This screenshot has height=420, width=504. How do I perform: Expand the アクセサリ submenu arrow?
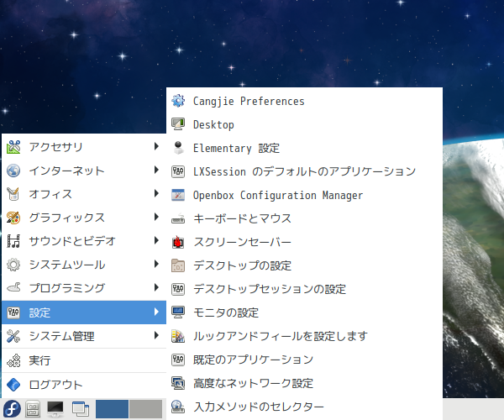[156, 146]
